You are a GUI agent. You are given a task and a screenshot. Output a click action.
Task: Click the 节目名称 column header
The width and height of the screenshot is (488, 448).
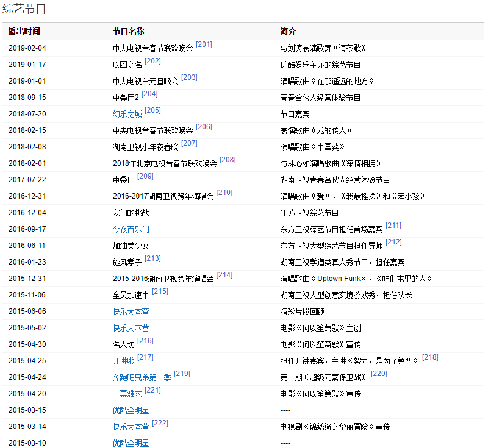[128, 31]
